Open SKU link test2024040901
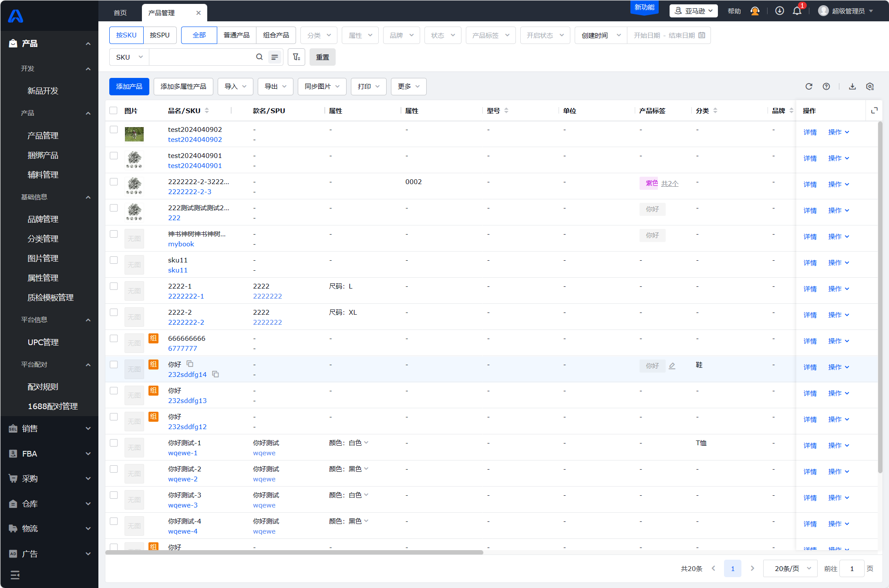 195,166
